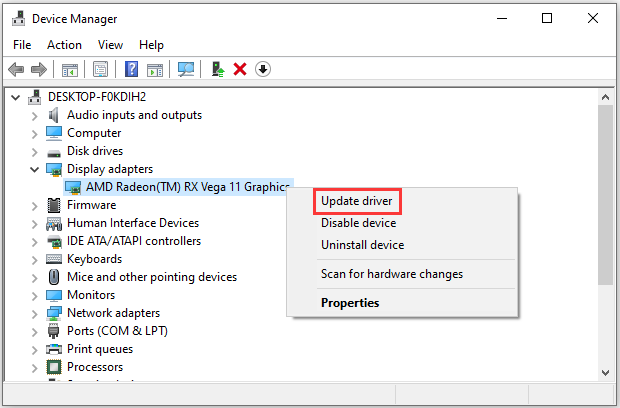
Task: Click the scrollbar down arrow
Action: 605,372
